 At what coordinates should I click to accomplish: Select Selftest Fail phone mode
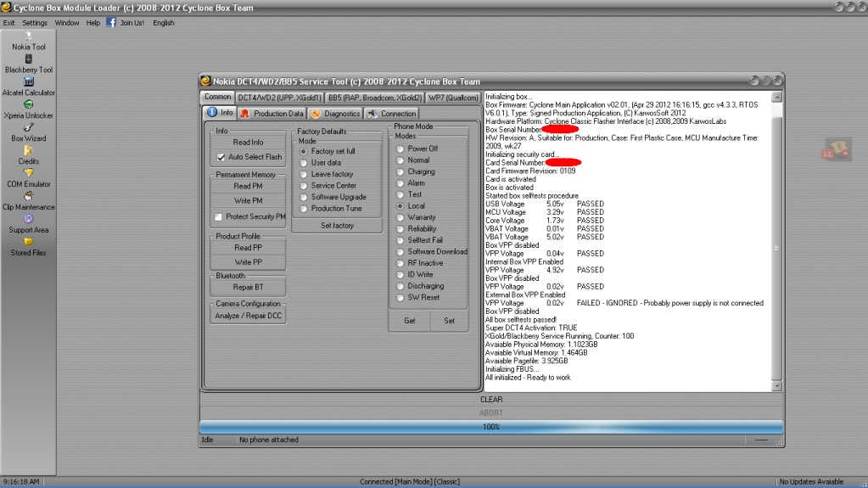click(400, 240)
